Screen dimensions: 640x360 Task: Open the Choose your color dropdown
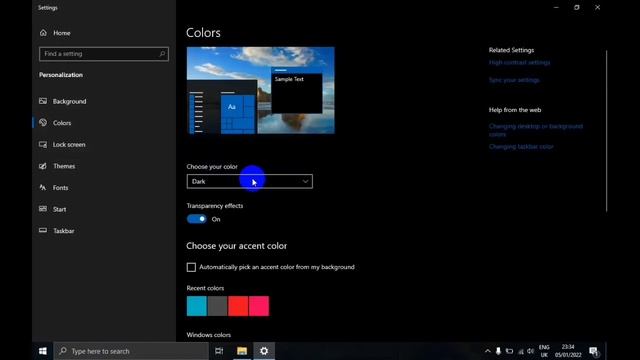[249, 182]
